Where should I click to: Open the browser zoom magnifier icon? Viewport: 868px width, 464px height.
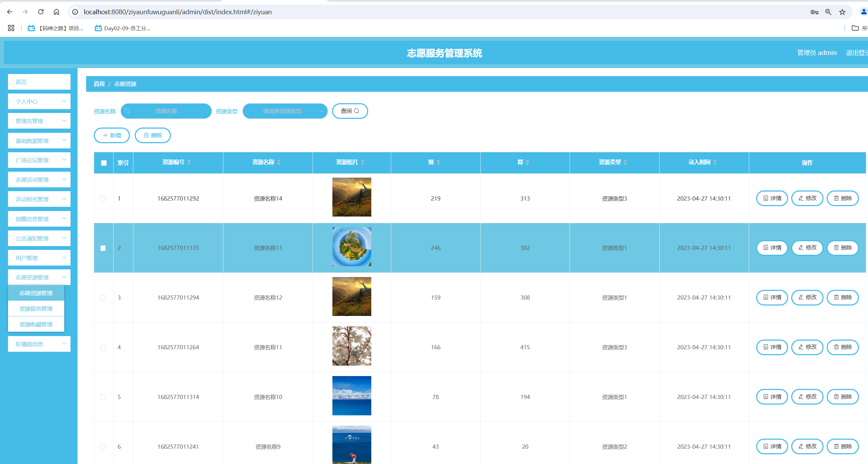pos(828,12)
